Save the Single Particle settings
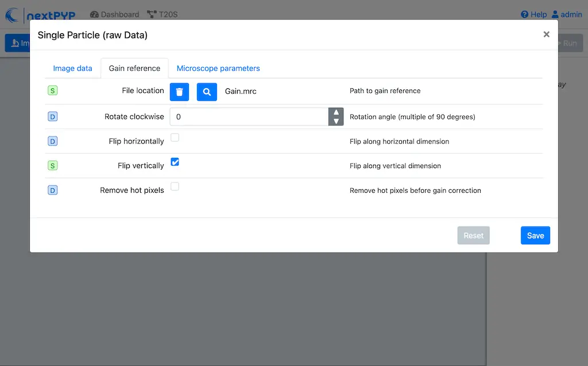588x366 pixels. pyautogui.click(x=535, y=236)
